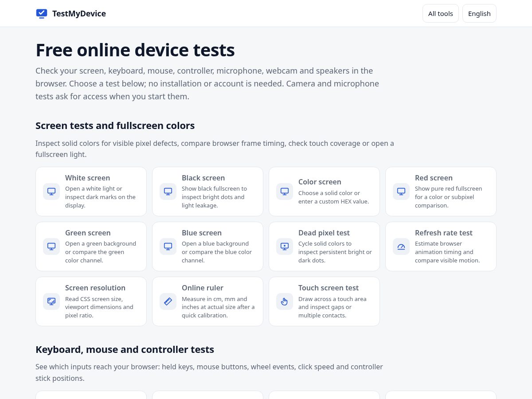Screen dimensions: 532x399
Task: Click the Red screen monitor icon
Action: coord(401,192)
